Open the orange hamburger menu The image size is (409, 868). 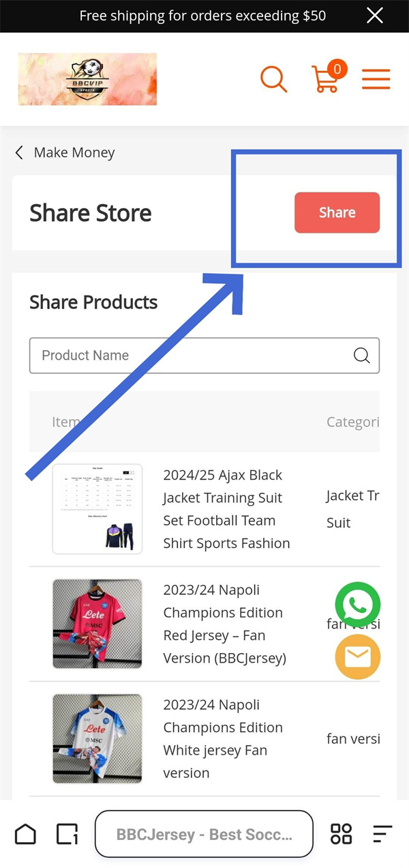[376, 79]
